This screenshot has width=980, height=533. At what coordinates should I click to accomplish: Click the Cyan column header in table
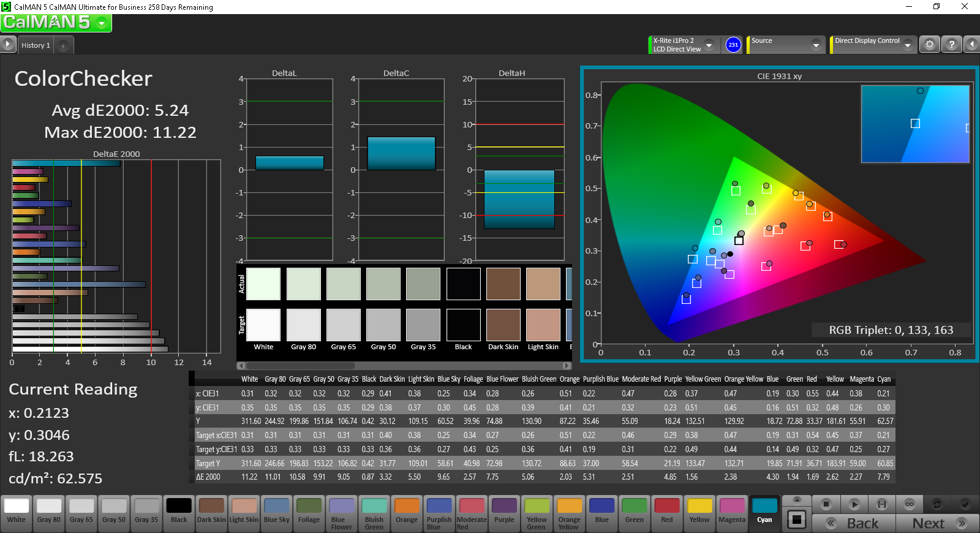(x=884, y=379)
